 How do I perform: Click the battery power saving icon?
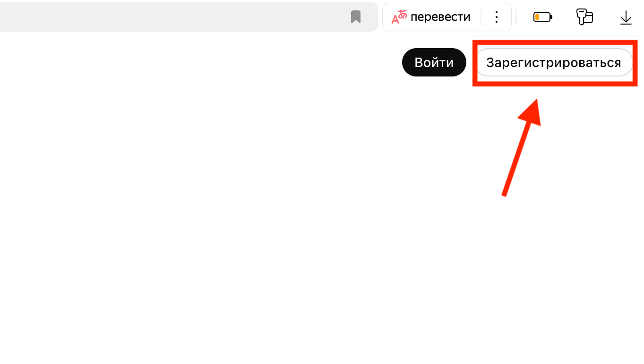coord(542,17)
